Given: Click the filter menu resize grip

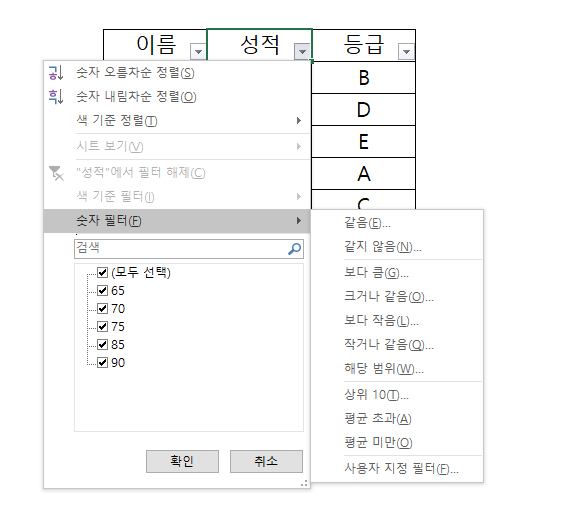Looking at the screenshot, I should coord(304,483).
